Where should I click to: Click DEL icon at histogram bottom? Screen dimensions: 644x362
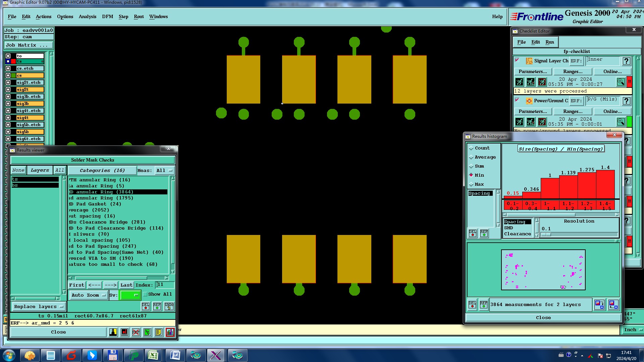[472, 304]
